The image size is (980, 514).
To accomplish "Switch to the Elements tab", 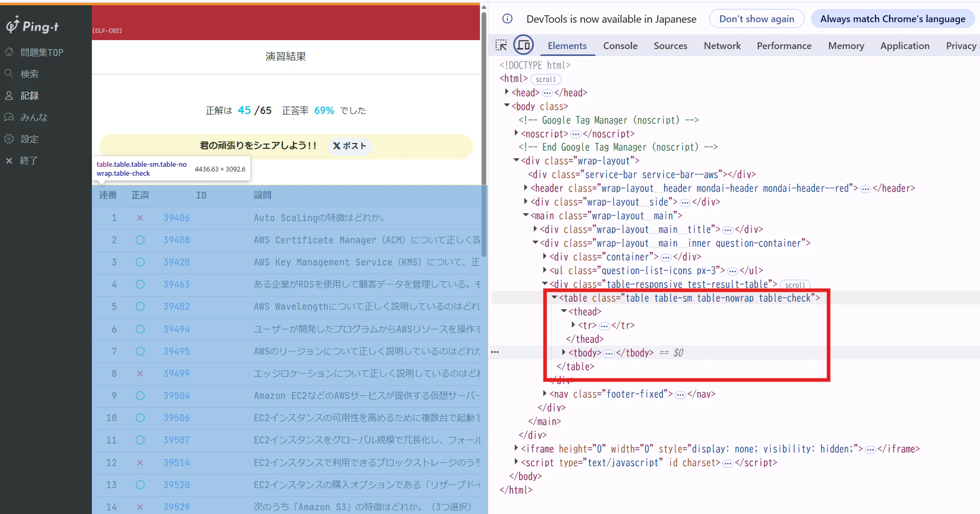I will tap(567, 46).
